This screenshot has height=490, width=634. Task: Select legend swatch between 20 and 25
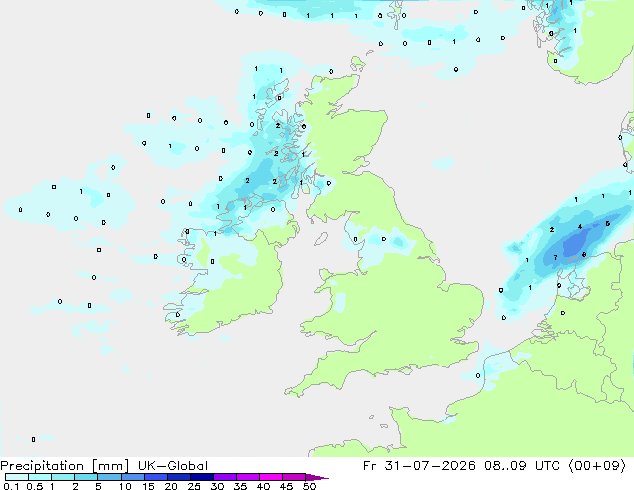[x=178, y=477]
